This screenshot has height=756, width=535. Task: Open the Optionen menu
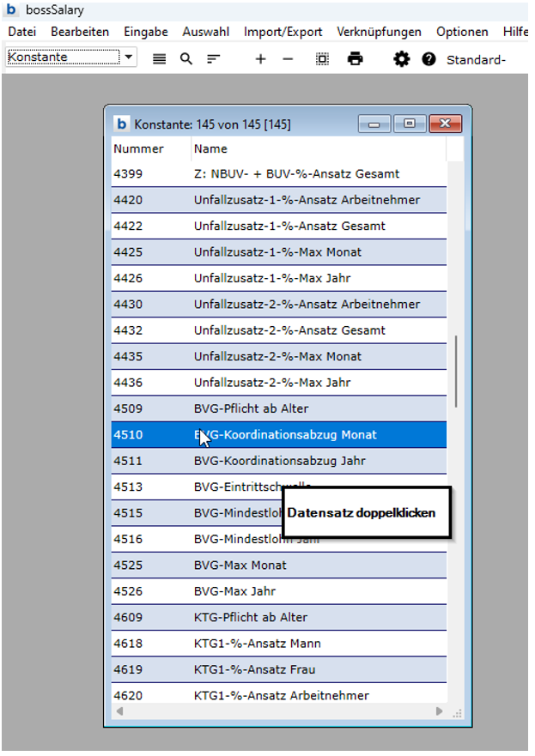462,32
